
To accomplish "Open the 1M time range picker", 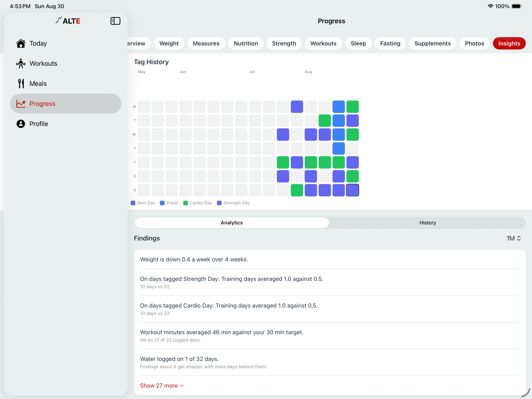I will click(513, 238).
